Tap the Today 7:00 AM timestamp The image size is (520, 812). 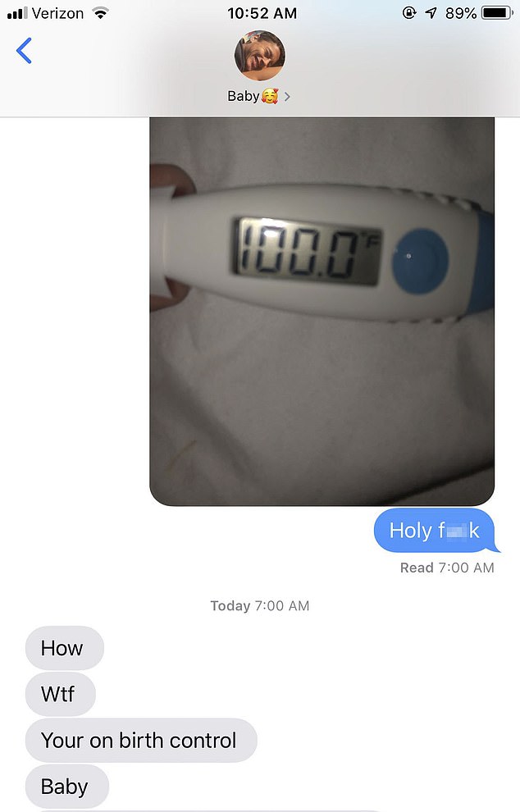point(259,606)
